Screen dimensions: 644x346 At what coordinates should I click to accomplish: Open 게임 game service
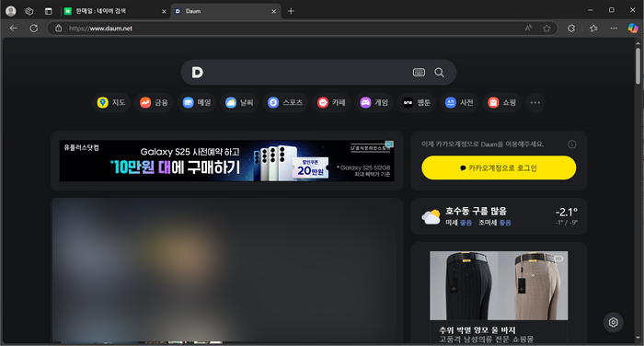(x=374, y=102)
